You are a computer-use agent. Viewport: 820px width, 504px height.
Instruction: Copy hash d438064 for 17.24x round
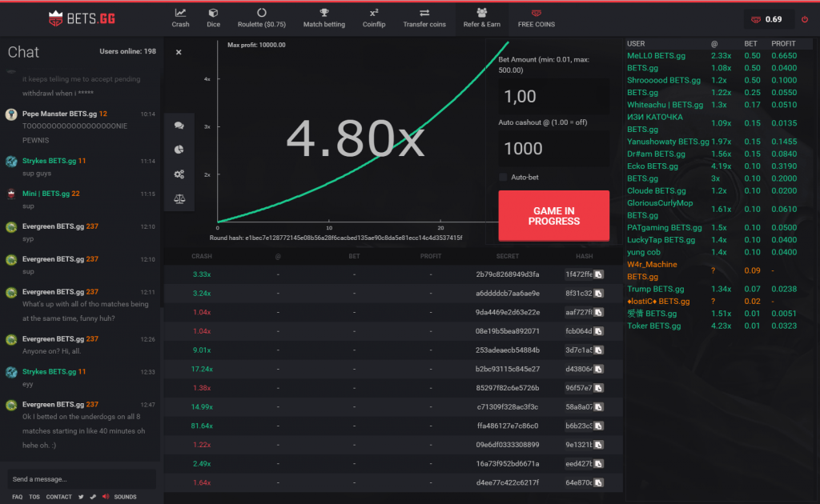(x=598, y=370)
